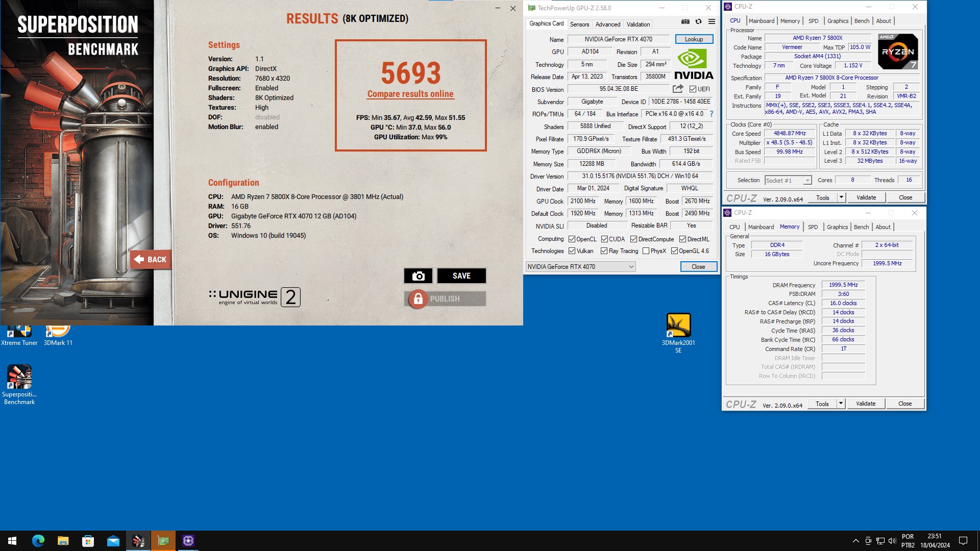Open the notification center icon
Screen dimensions: 980x551
pos(963,541)
